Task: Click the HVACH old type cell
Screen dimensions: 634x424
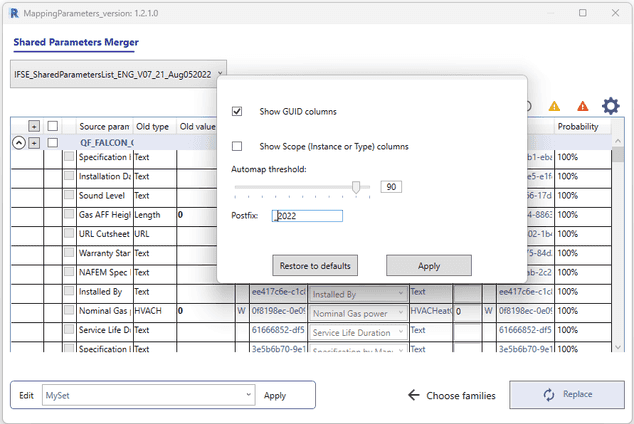Action: point(154,310)
